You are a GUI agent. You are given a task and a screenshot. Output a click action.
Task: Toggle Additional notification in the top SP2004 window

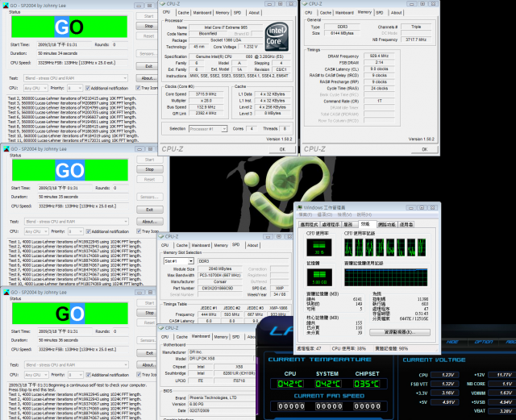88,88
